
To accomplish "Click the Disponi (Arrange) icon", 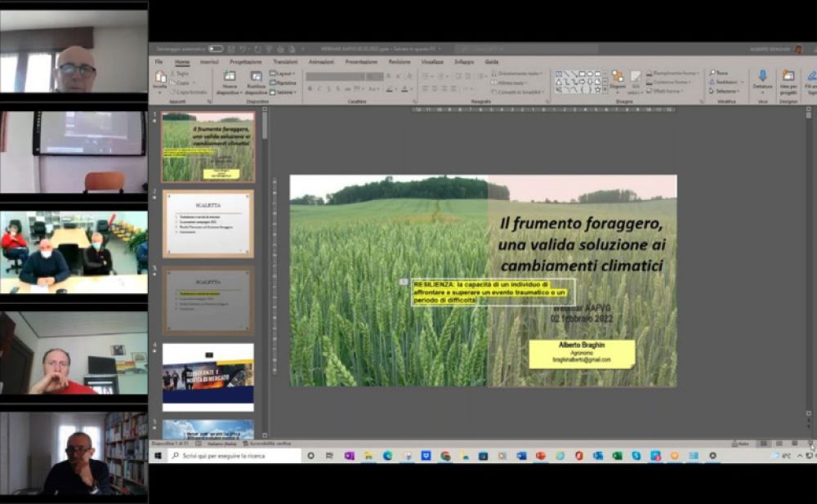I will pyautogui.click(x=618, y=78).
